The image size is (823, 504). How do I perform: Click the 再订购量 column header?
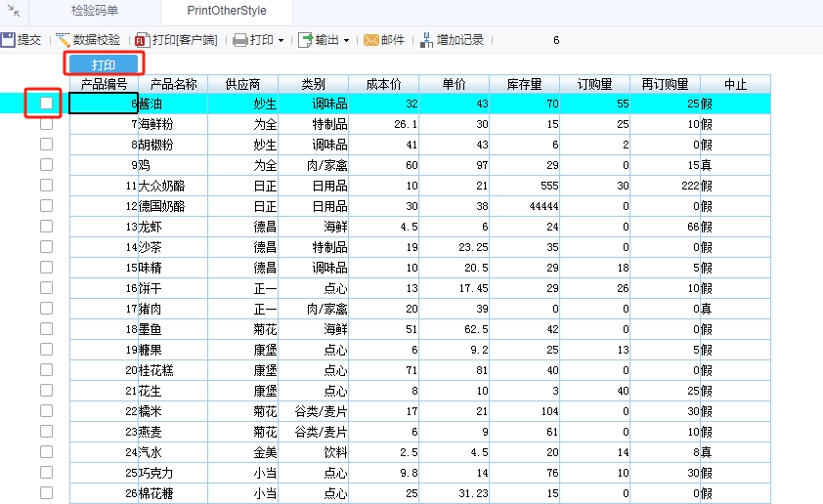click(x=665, y=84)
